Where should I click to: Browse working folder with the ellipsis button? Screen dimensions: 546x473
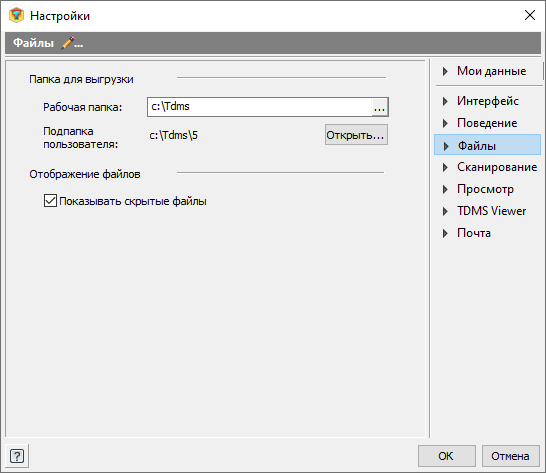(x=379, y=107)
